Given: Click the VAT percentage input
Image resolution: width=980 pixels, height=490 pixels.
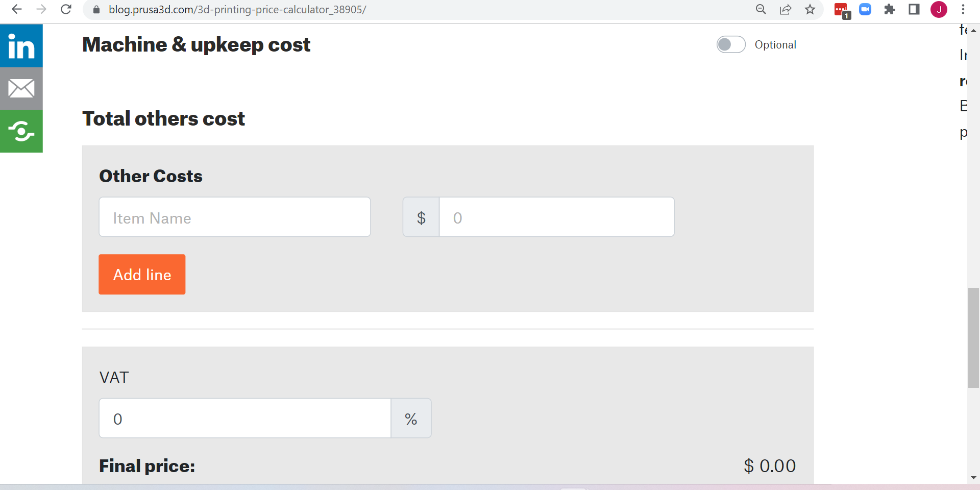Looking at the screenshot, I should (245, 419).
